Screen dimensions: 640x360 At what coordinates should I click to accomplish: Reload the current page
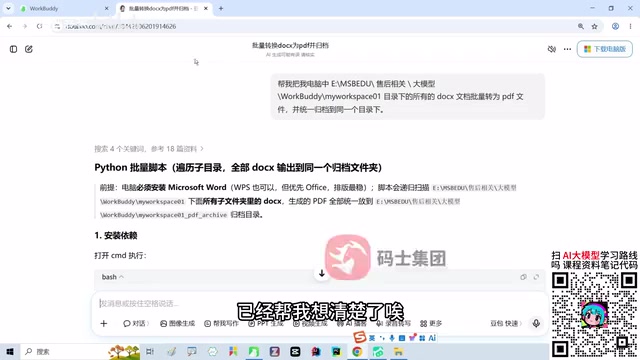click(39, 26)
